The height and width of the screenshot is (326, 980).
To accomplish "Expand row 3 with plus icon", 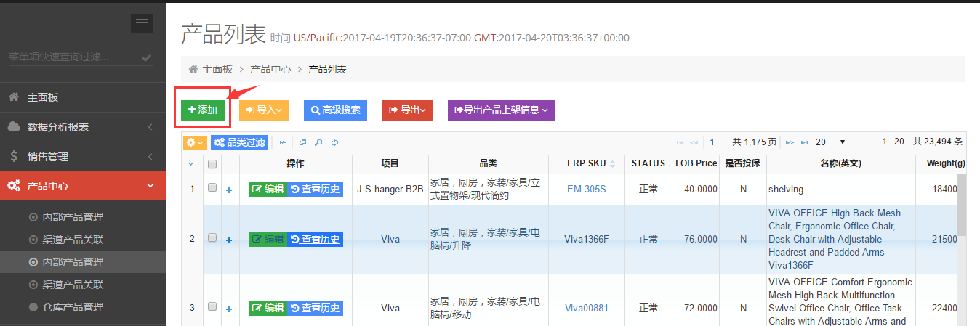I will coord(229,309).
